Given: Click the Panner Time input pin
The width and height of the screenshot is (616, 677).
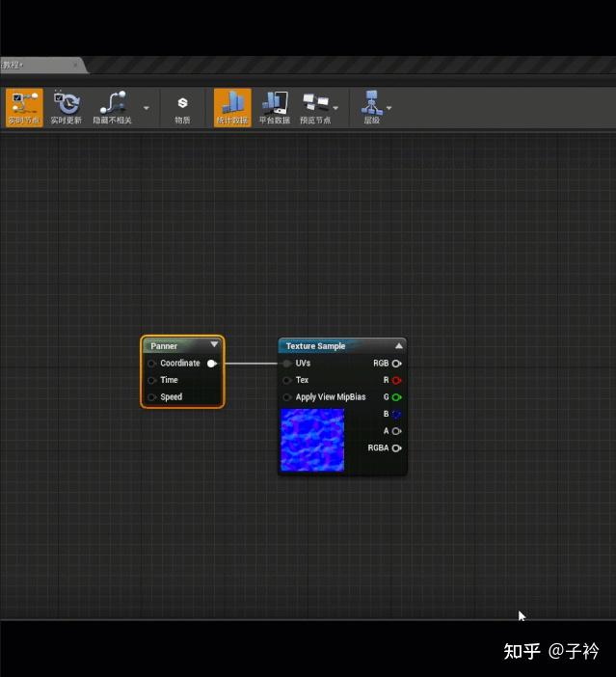Looking at the screenshot, I should click(x=151, y=380).
